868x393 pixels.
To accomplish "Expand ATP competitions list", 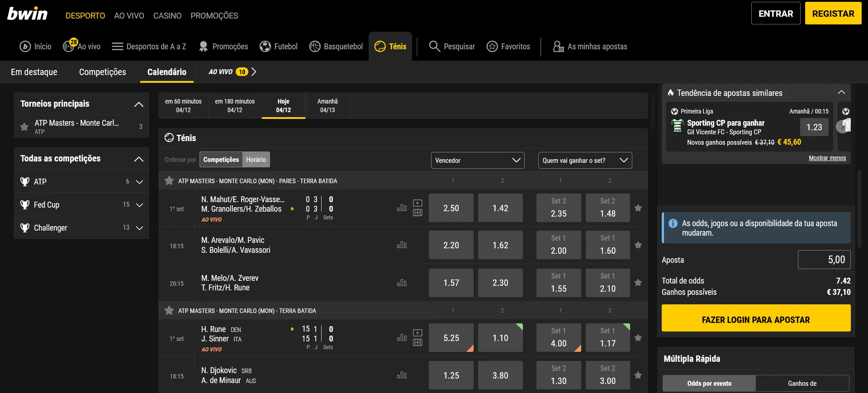I will [x=139, y=182].
